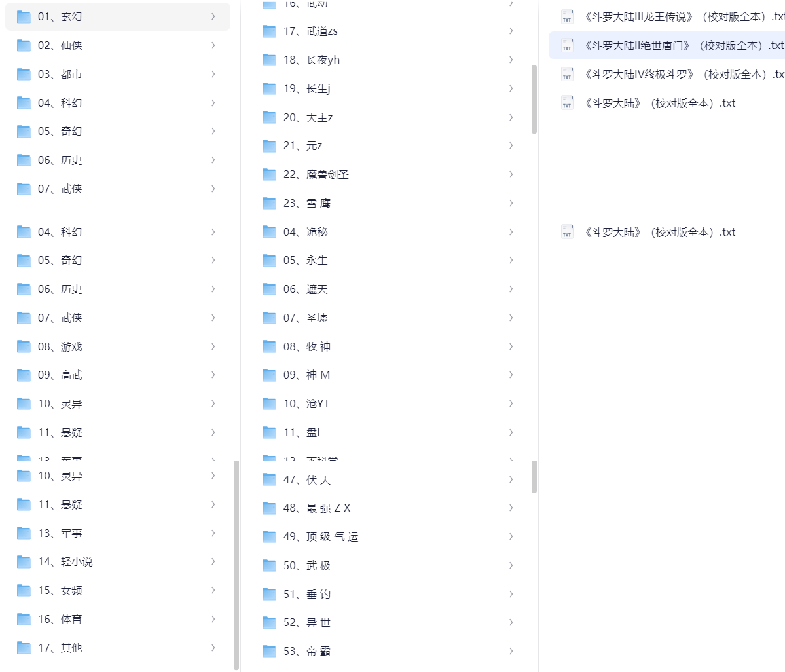Click the folder icon beside 23、雪鹰

tap(269, 203)
